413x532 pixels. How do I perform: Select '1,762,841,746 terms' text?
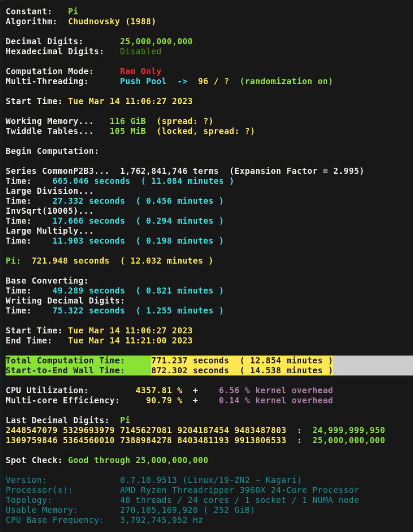pyautogui.click(x=169, y=171)
